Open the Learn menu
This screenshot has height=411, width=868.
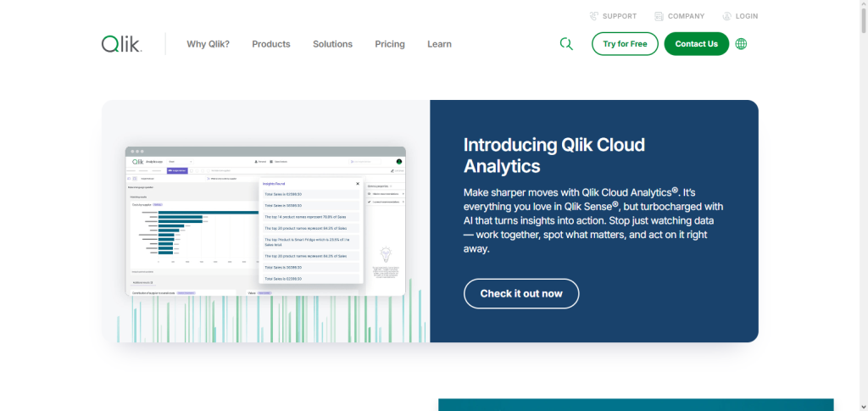pyautogui.click(x=440, y=44)
